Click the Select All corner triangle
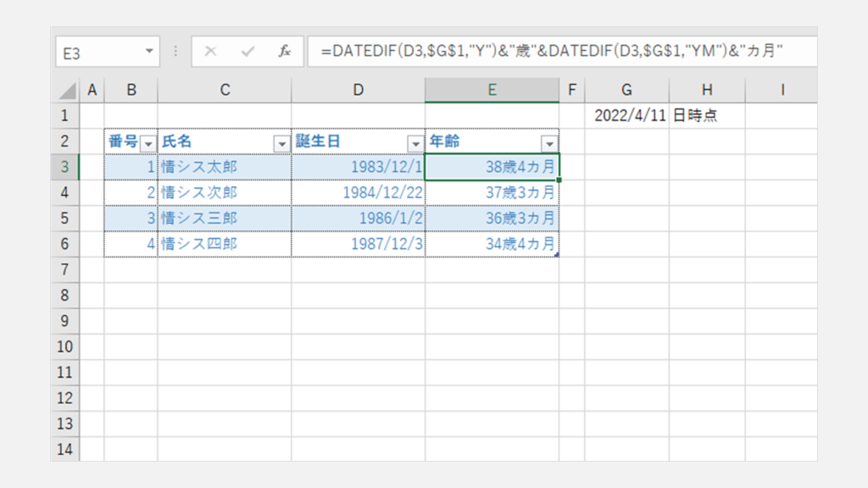The image size is (868, 488). coord(66,90)
